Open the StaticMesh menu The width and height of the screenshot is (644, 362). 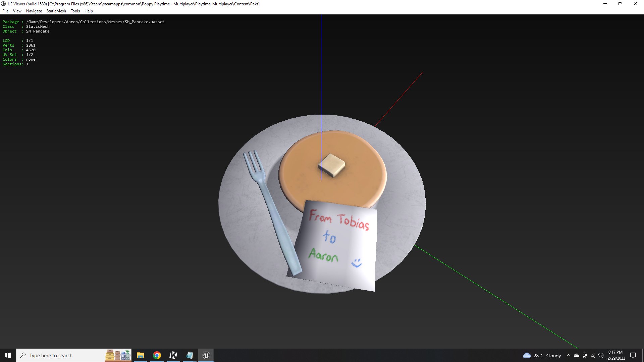pos(56,11)
